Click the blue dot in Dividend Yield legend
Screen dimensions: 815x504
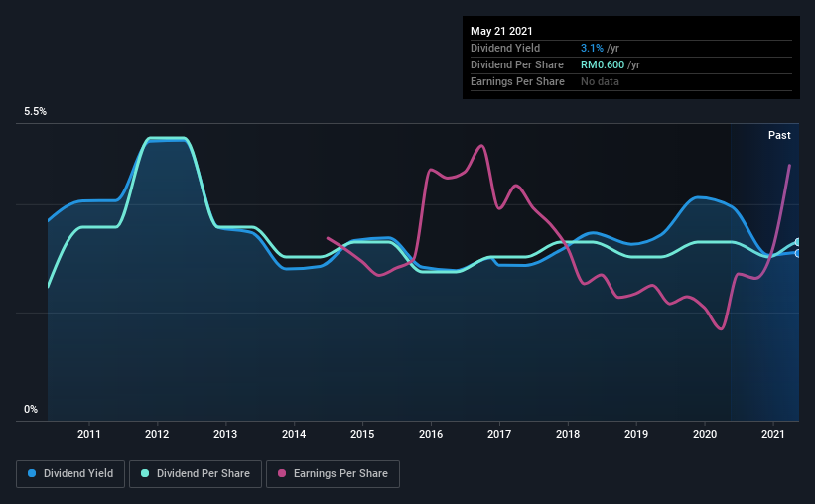pyautogui.click(x=34, y=474)
